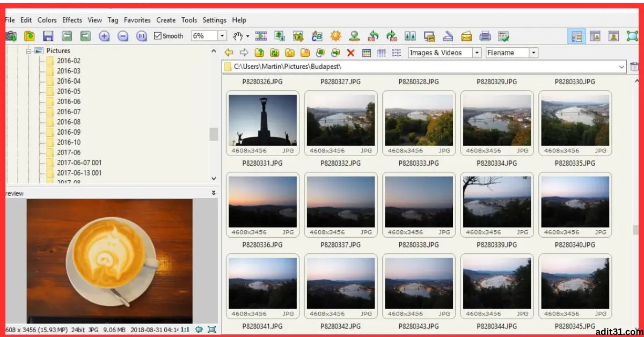Select the 2016-02 folder
The image size is (644, 337).
pos(69,61)
